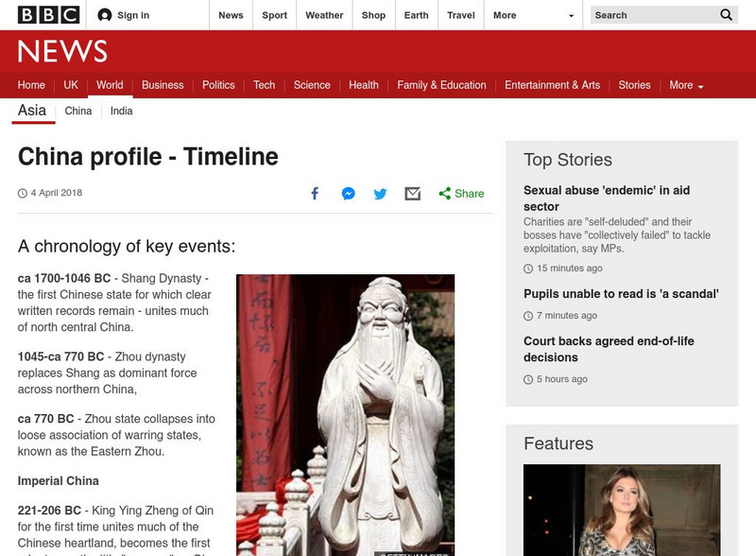This screenshot has width=756, height=556.
Task: Select the Asia sub-section
Action: 32,111
